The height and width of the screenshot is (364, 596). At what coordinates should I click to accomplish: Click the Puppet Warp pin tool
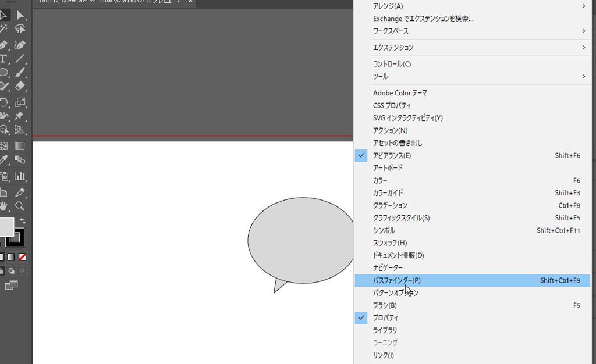point(20,116)
